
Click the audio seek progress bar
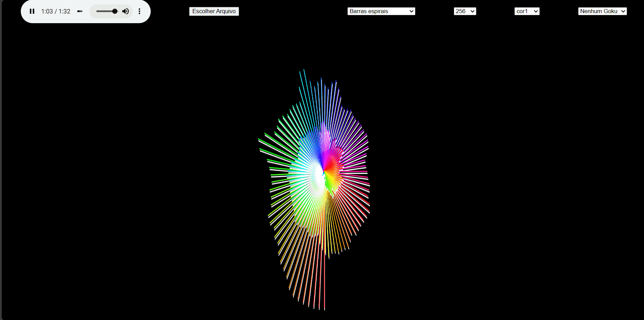click(x=80, y=11)
